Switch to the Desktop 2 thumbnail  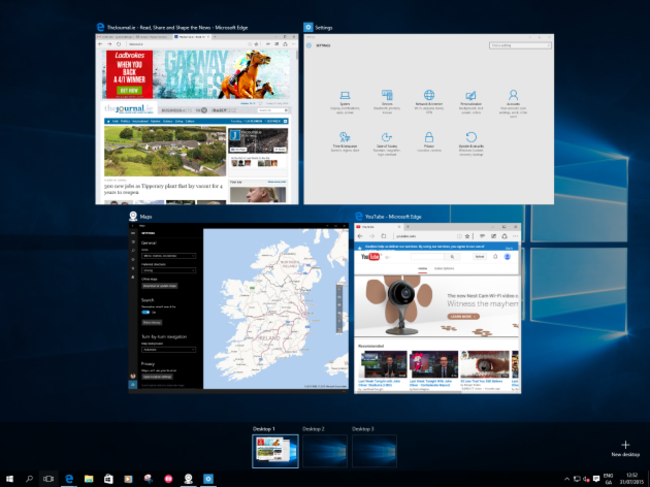coord(325,451)
